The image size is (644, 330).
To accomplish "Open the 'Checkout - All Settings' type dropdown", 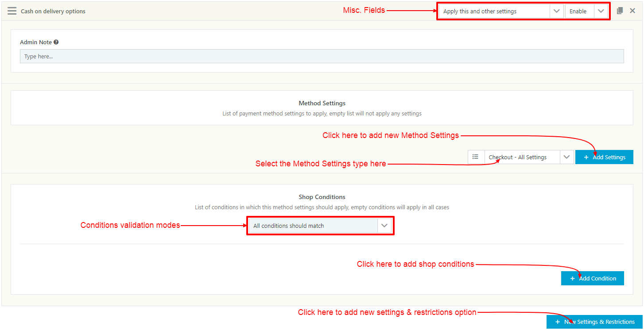I will 529,157.
